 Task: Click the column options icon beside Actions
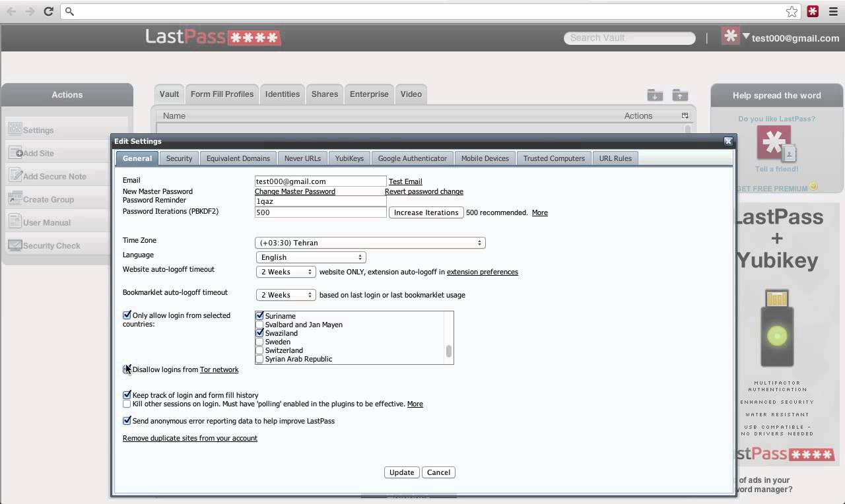click(685, 115)
